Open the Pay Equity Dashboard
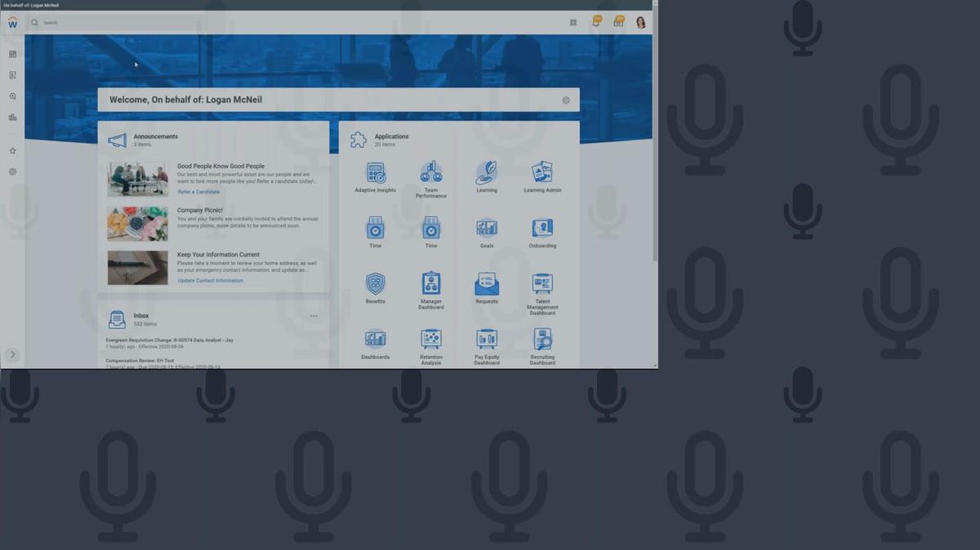Image resolution: width=980 pixels, height=550 pixels. (487, 339)
